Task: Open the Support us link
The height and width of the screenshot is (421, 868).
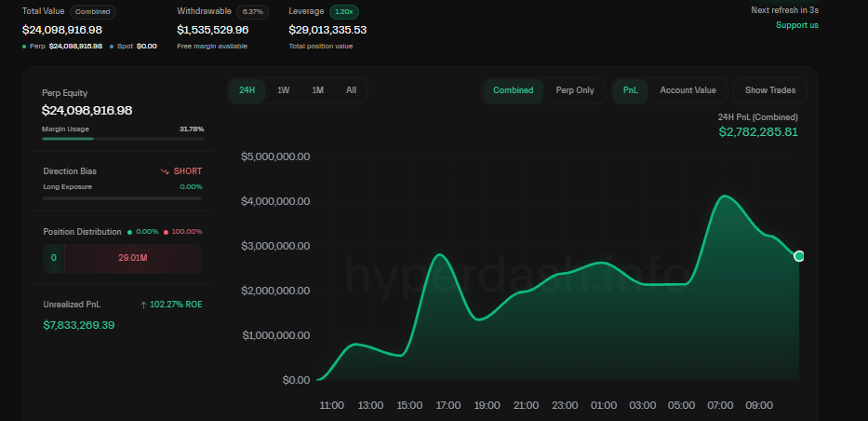Action: (x=796, y=25)
